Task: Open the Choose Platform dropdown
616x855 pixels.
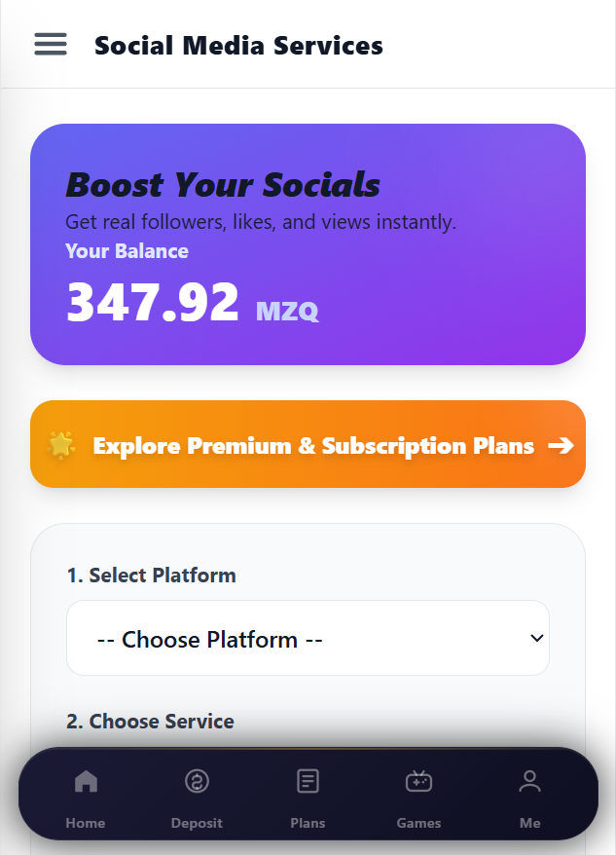Action: pos(308,639)
